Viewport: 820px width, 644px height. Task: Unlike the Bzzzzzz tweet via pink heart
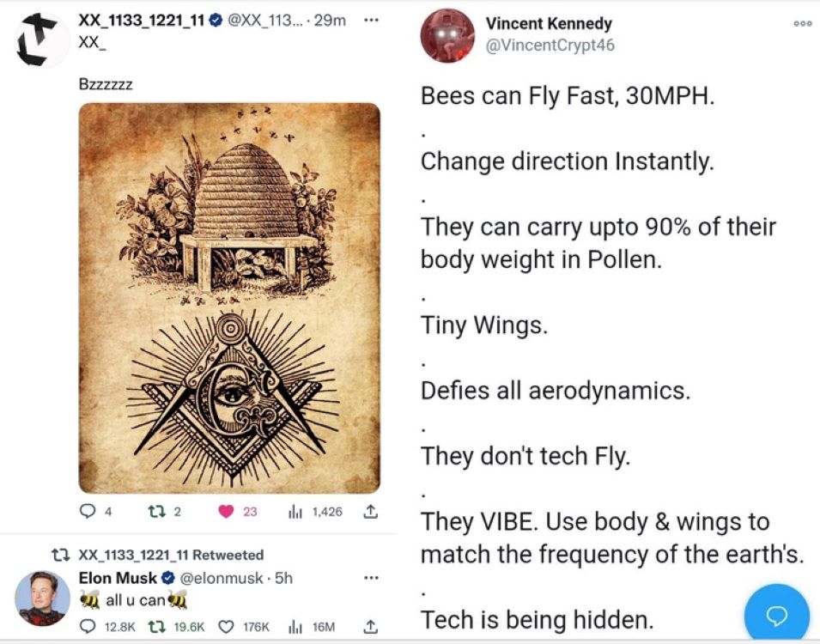pyautogui.click(x=226, y=511)
